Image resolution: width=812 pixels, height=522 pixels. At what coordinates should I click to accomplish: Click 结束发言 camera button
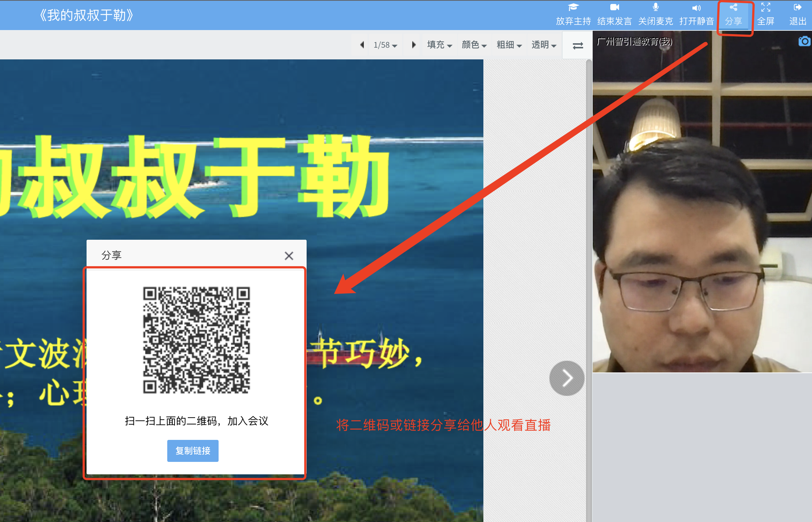[x=614, y=15]
